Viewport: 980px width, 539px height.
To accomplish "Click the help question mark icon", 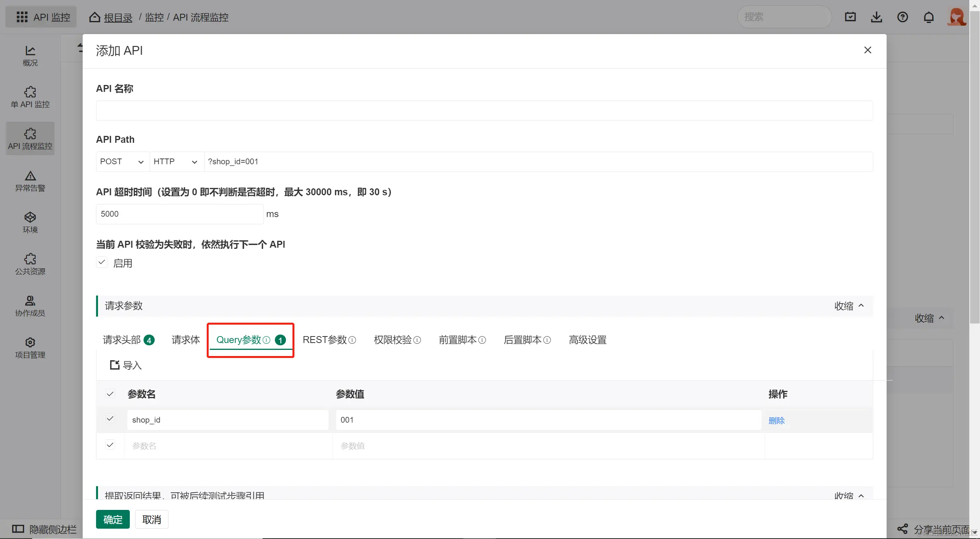I will [x=902, y=17].
